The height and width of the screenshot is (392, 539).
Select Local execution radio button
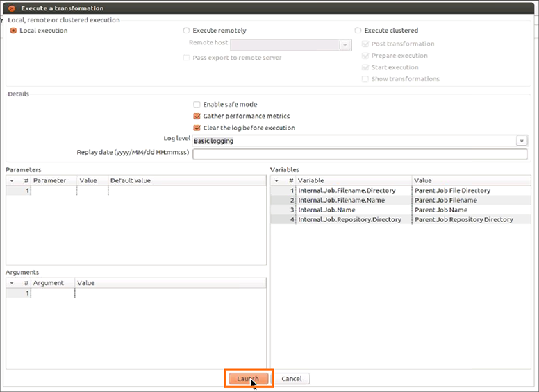click(13, 31)
